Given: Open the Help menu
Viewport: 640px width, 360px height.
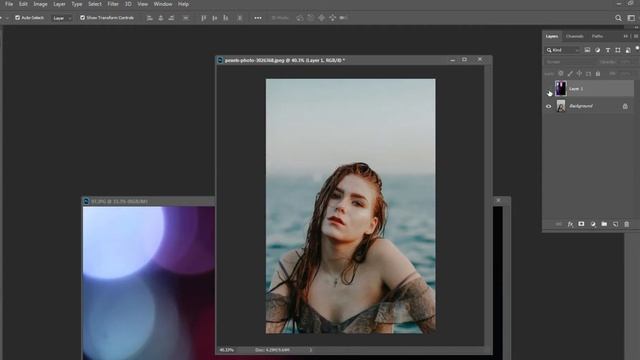Looking at the screenshot, I should [x=183, y=4].
